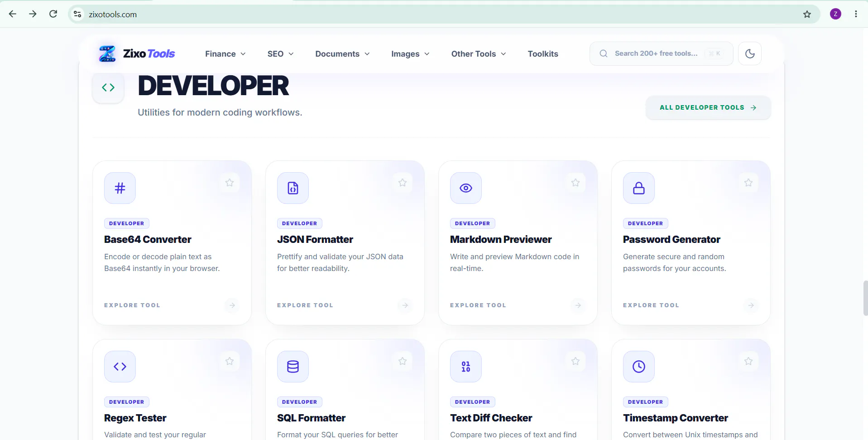
Task: Expand the Other Tools dropdown menu
Action: (x=479, y=54)
